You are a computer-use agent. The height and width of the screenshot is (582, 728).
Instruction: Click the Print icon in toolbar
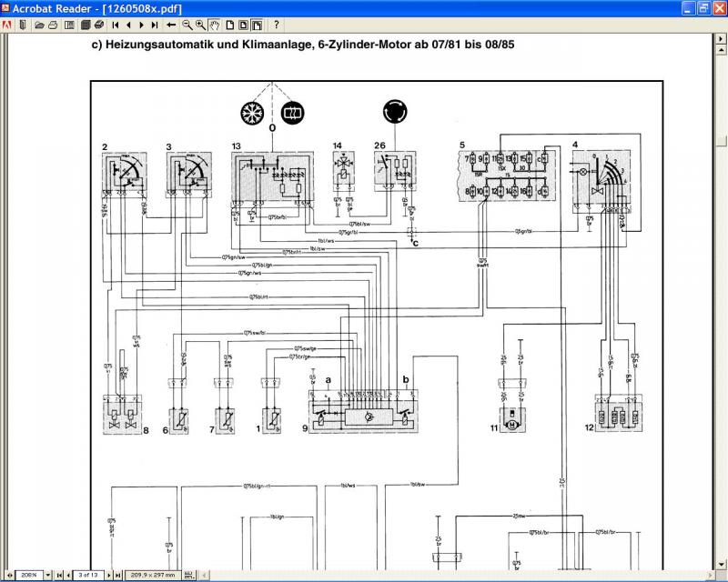(97, 25)
